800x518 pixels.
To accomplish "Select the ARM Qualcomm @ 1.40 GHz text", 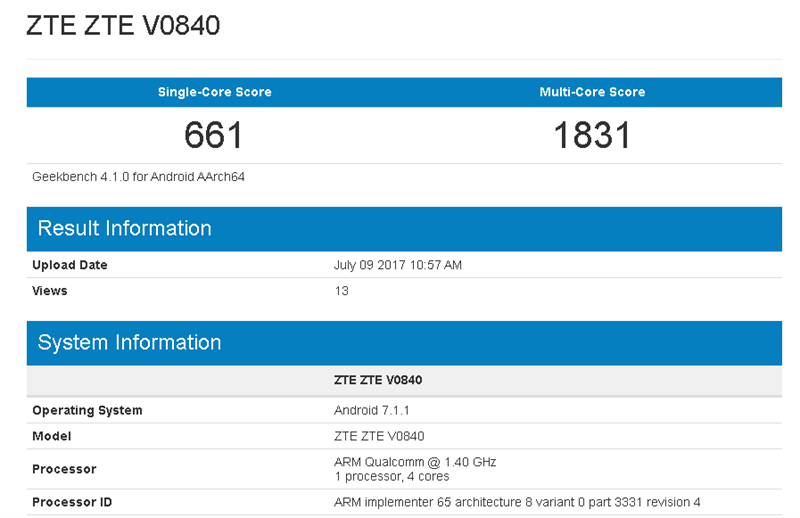I will pos(414,462).
